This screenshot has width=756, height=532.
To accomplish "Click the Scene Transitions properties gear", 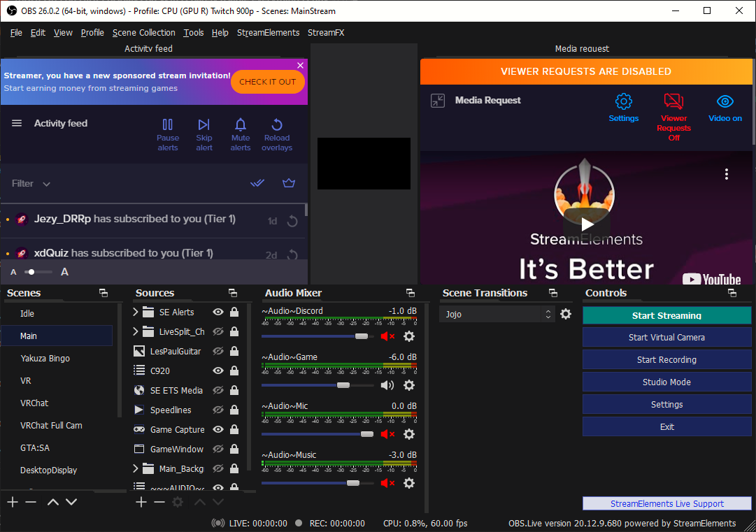I will click(566, 315).
